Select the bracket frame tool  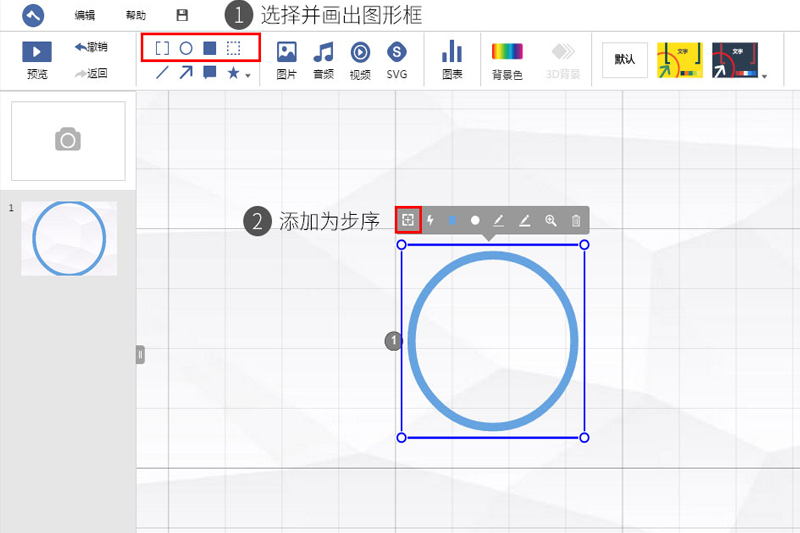[x=162, y=48]
